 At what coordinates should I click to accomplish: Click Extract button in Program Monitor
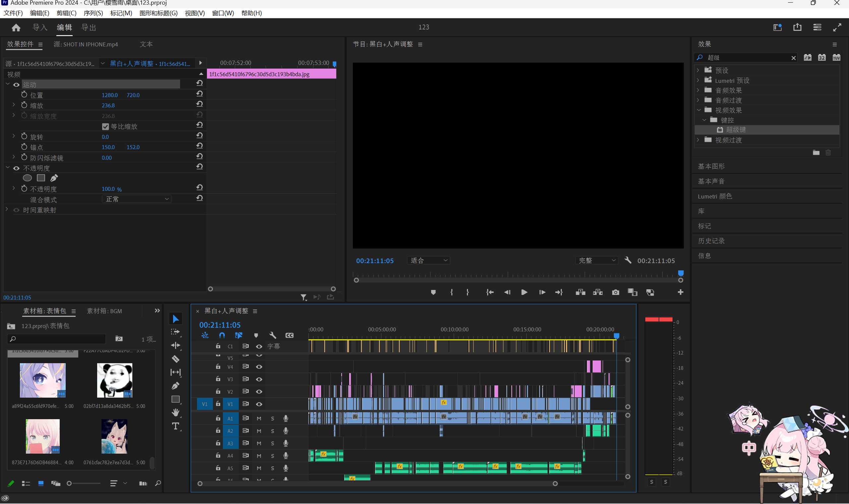[x=598, y=292]
